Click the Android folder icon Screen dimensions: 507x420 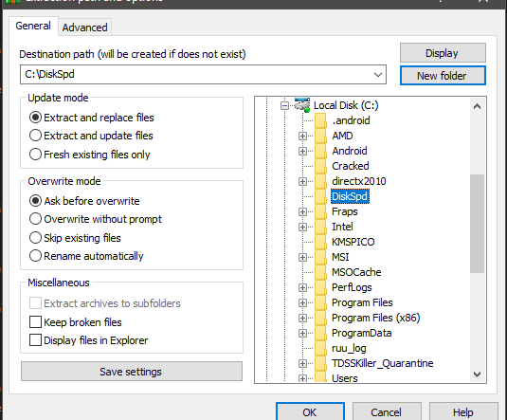pyautogui.click(x=320, y=151)
